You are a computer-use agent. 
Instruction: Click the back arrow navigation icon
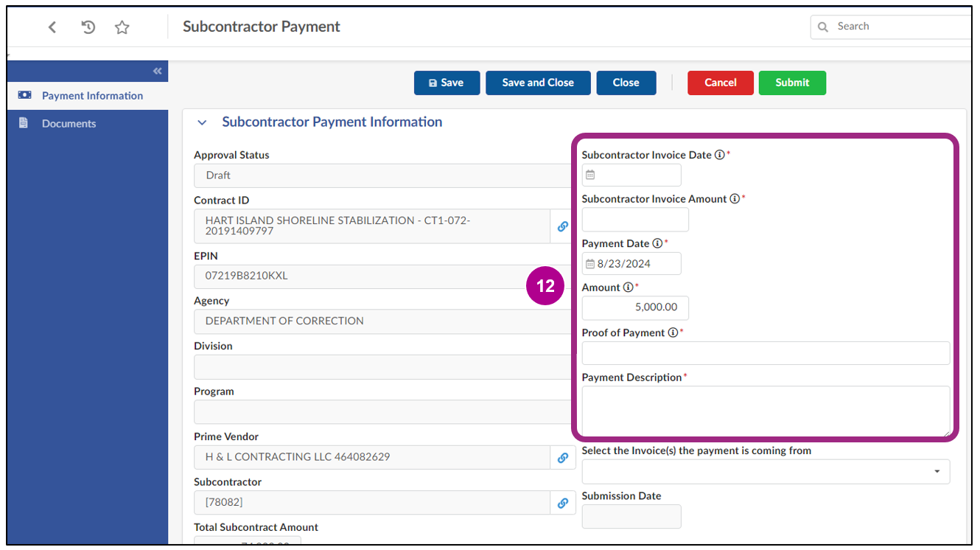pos(52,27)
